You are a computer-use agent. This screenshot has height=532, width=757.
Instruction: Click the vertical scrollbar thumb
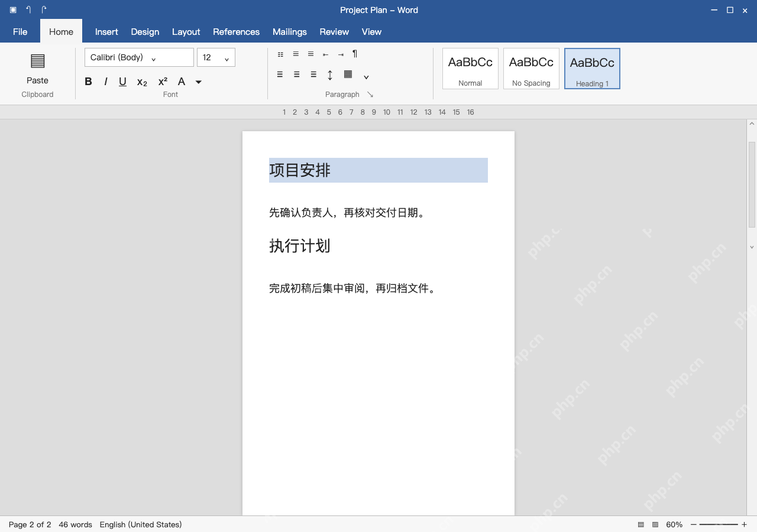752,184
